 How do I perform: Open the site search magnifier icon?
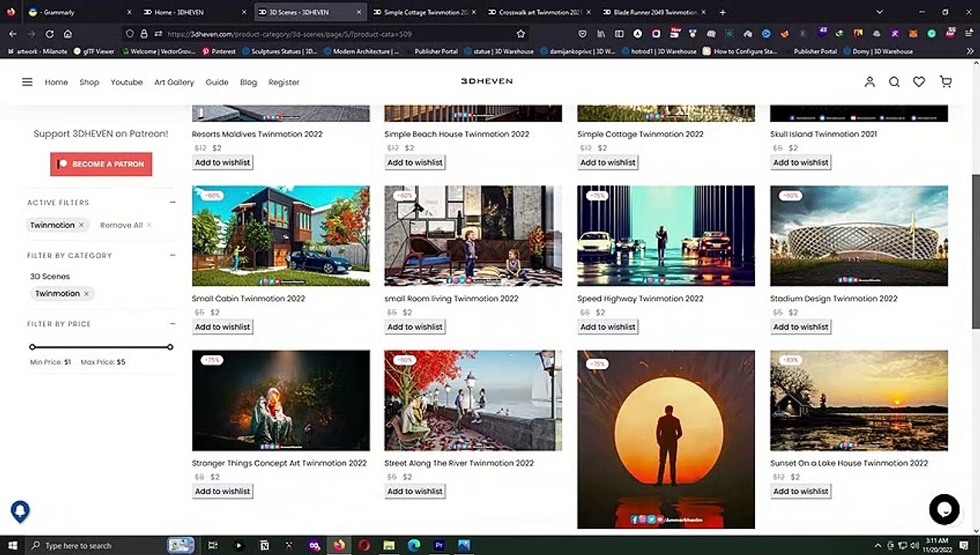click(x=894, y=82)
